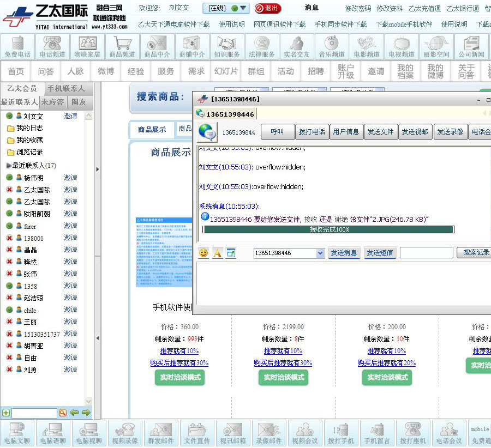Image resolution: width=491 pixels, height=448 pixels.
Task: Open the 商品频道 shopping cart icon
Action: 122,47
